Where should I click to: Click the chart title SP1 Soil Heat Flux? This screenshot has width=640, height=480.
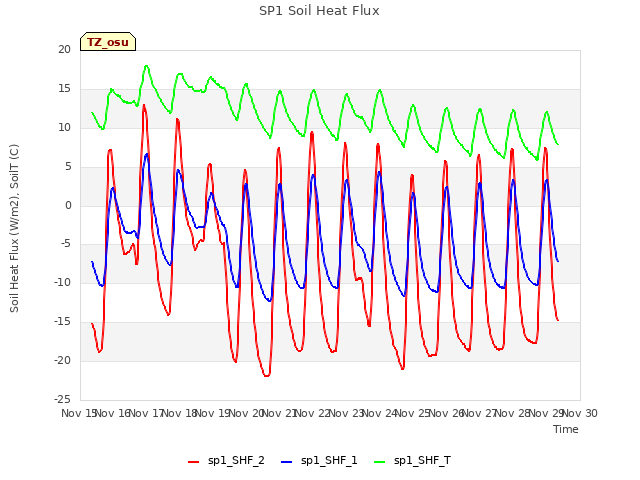(x=319, y=11)
